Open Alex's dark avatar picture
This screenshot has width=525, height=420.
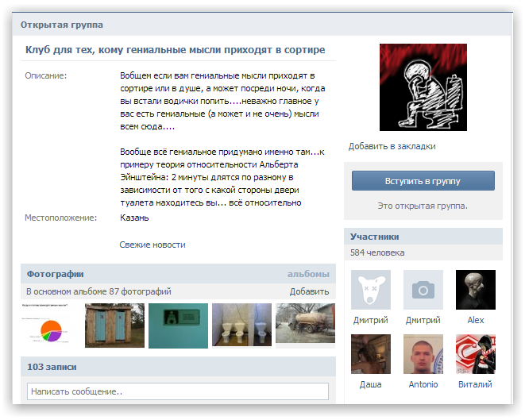pyautogui.click(x=476, y=290)
